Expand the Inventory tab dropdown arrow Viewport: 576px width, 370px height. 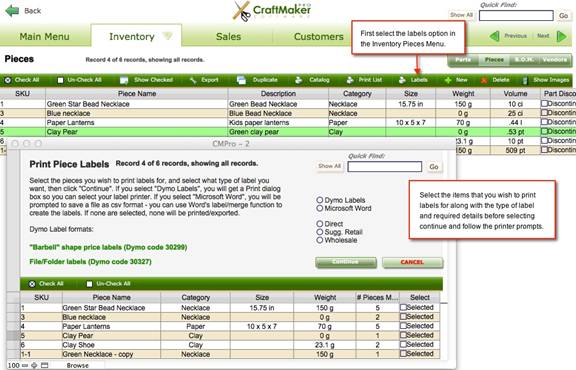[x=168, y=36]
